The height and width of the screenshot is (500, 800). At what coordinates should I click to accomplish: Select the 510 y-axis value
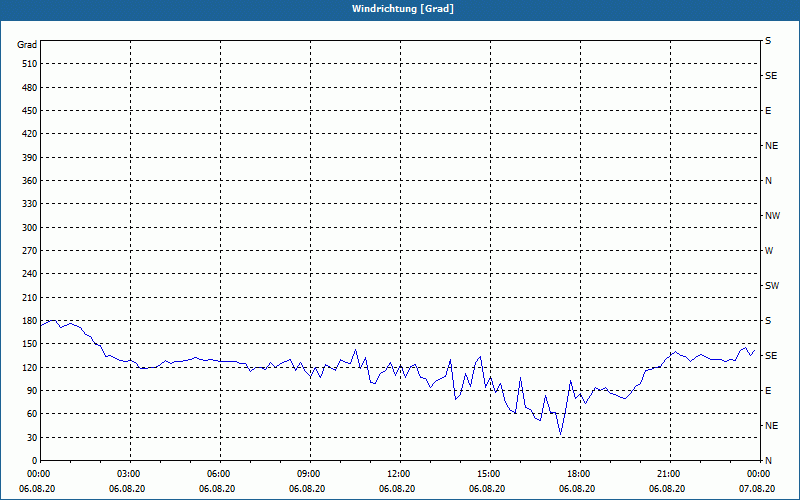[x=30, y=64]
